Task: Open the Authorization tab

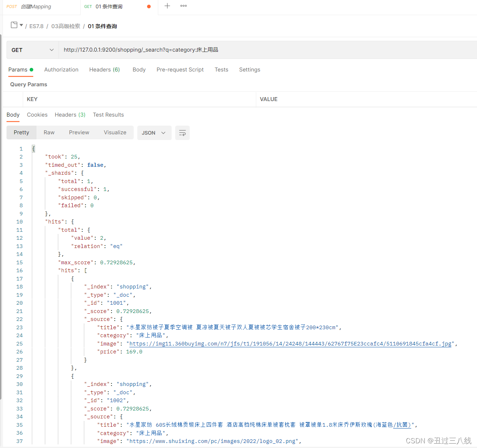Action: pos(61,70)
